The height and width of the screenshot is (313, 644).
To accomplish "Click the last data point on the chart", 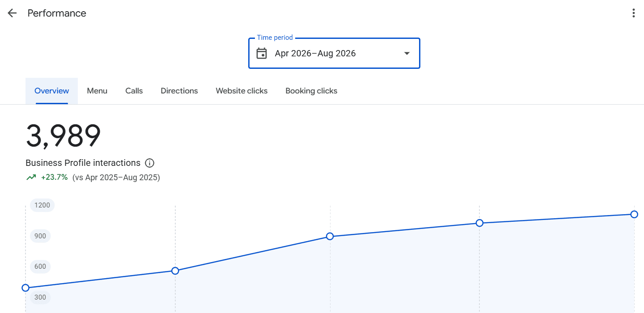I will [x=634, y=214].
